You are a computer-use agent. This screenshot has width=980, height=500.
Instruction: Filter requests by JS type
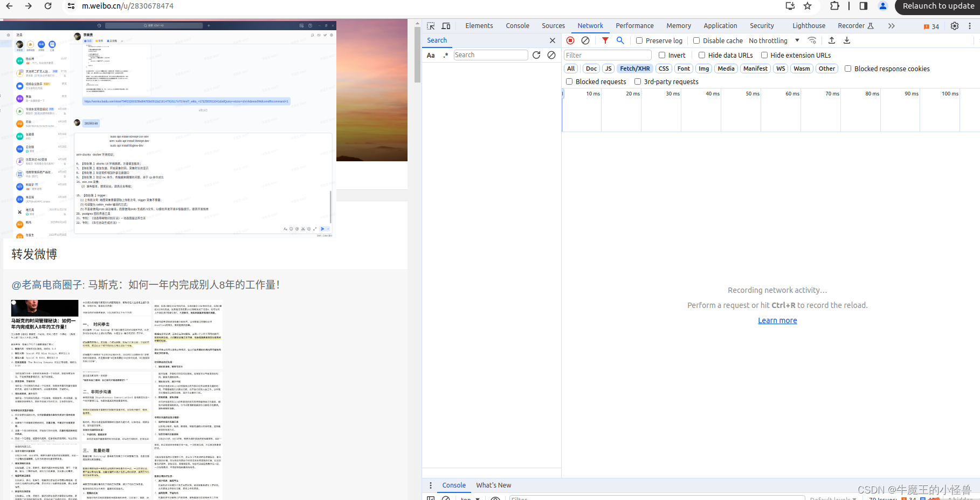click(608, 69)
